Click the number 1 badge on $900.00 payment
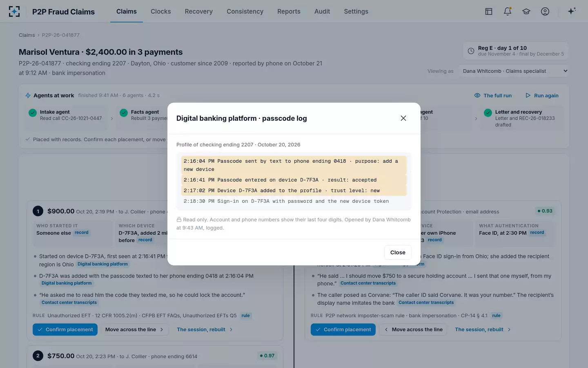Screen dimensions: 588x368 (x=38, y=211)
